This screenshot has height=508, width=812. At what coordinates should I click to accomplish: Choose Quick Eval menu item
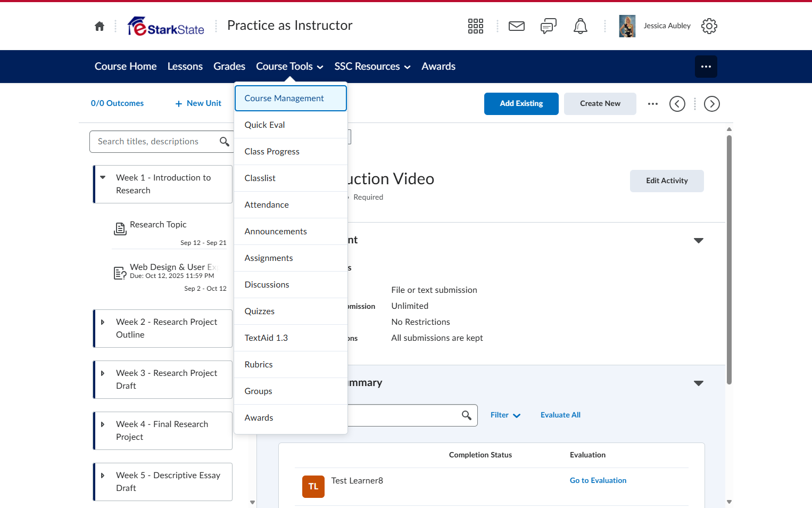[x=291, y=125]
